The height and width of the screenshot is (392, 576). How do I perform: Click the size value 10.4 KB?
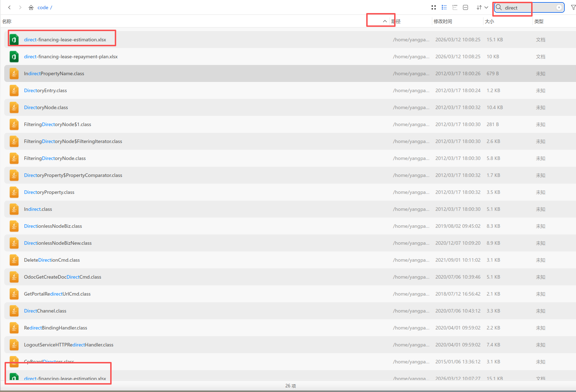click(495, 107)
